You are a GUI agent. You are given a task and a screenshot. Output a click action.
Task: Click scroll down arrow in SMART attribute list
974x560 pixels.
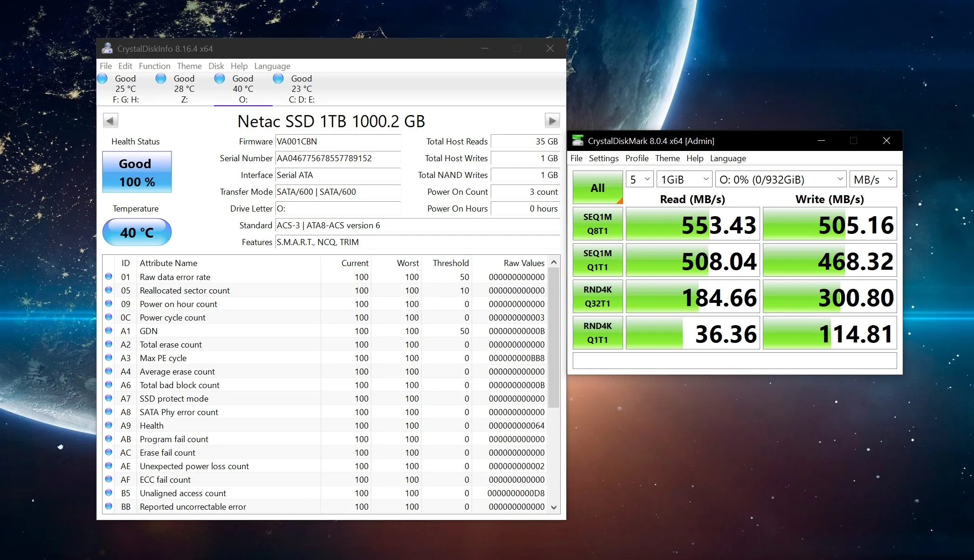click(554, 507)
